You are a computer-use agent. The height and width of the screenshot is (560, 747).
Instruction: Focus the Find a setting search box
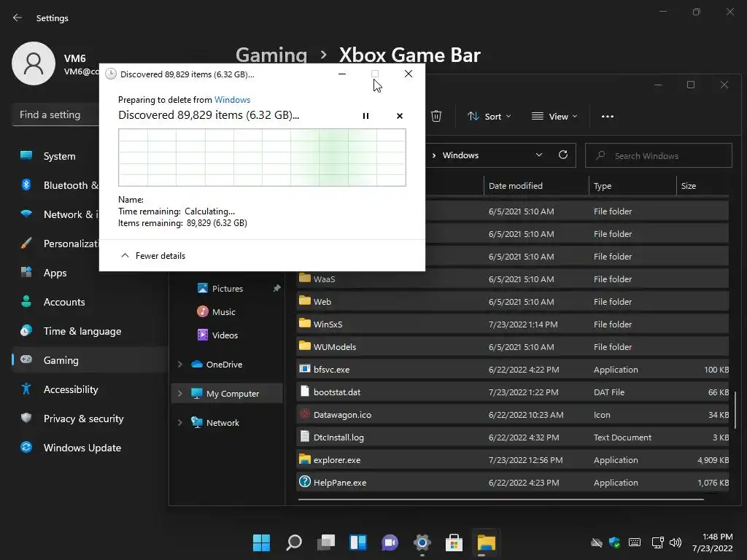tap(55, 114)
